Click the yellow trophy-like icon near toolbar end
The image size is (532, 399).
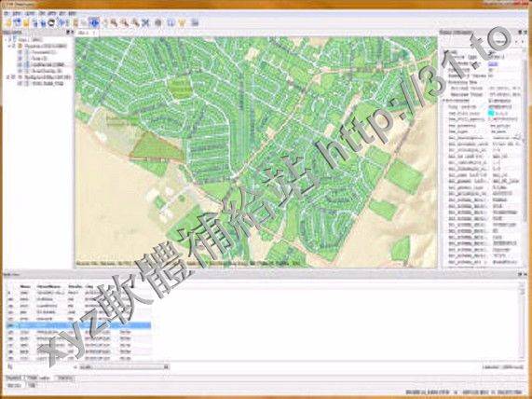click(182, 22)
